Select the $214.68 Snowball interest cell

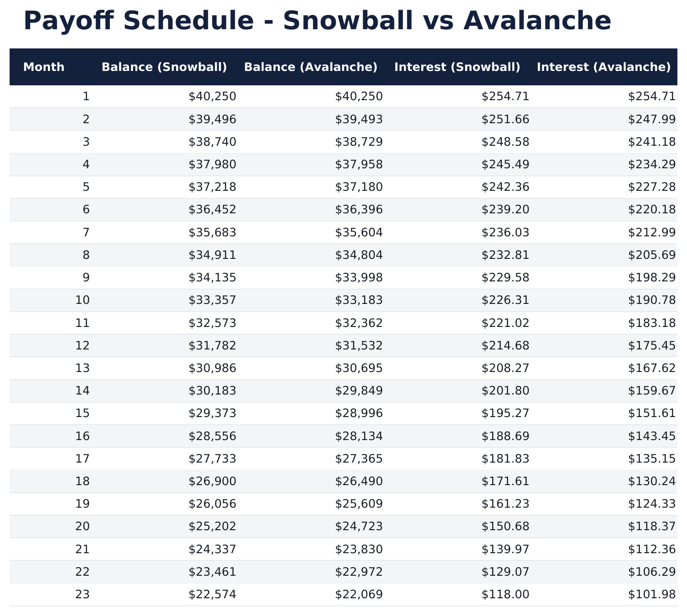click(x=505, y=346)
